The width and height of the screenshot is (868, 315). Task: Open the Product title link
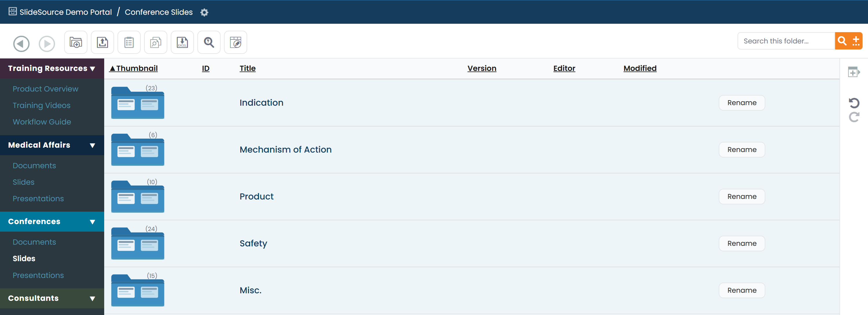[x=256, y=196]
